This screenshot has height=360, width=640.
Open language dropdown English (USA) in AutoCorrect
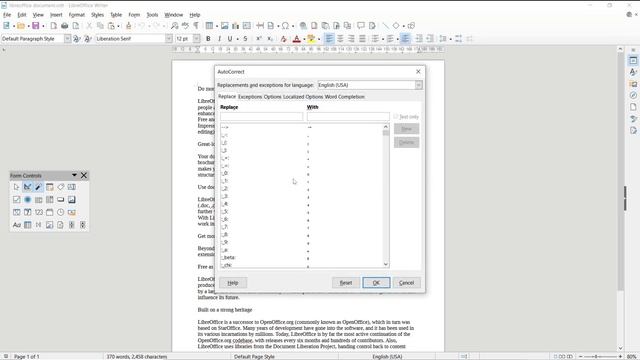419,85
